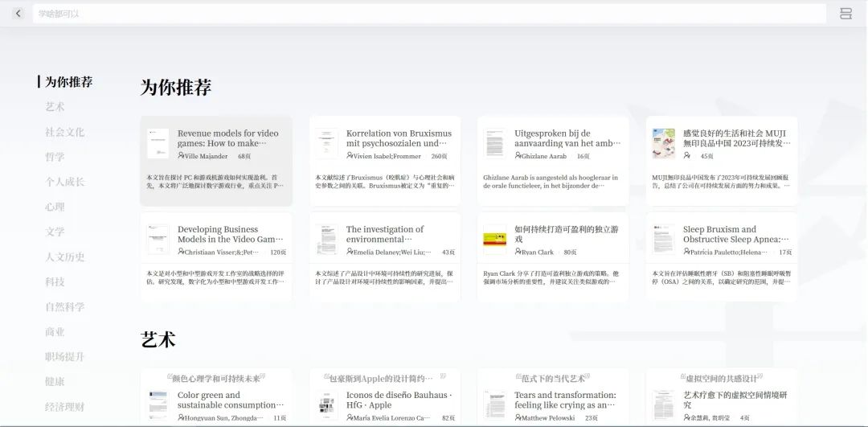The width and height of the screenshot is (868, 427).
Task: Click the author icon beside Emelia Delaney
Action: click(x=350, y=252)
